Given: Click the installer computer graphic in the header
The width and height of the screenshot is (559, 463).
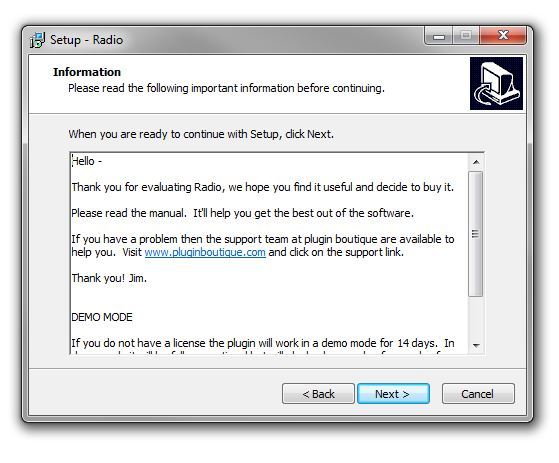Looking at the screenshot, I should (496, 83).
